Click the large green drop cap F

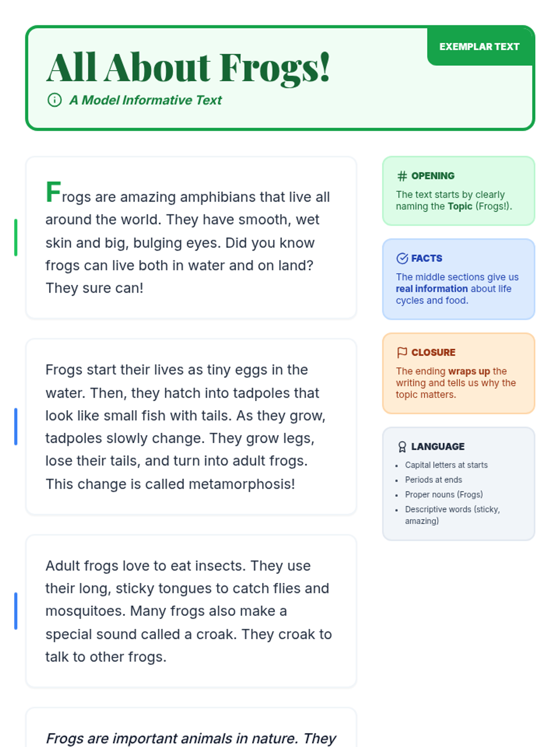click(53, 192)
